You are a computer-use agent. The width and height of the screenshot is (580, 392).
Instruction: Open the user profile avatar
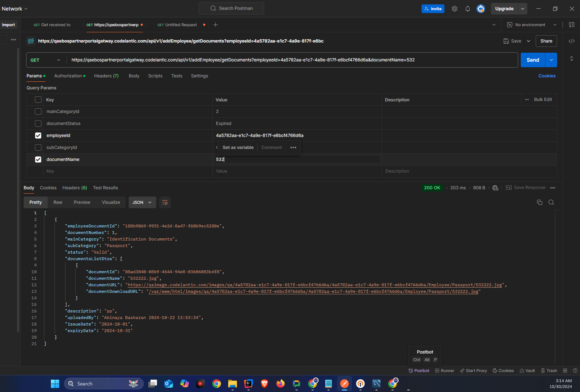481,9
